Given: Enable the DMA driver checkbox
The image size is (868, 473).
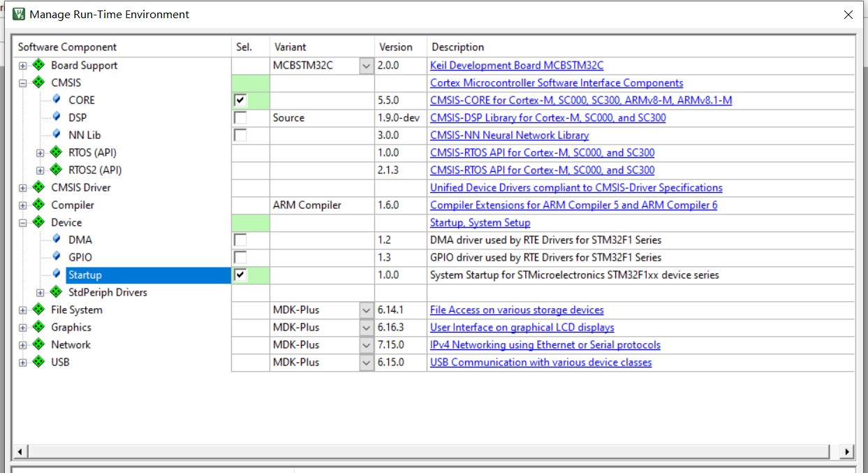Looking at the screenshot, I should (x=240, y=240).
